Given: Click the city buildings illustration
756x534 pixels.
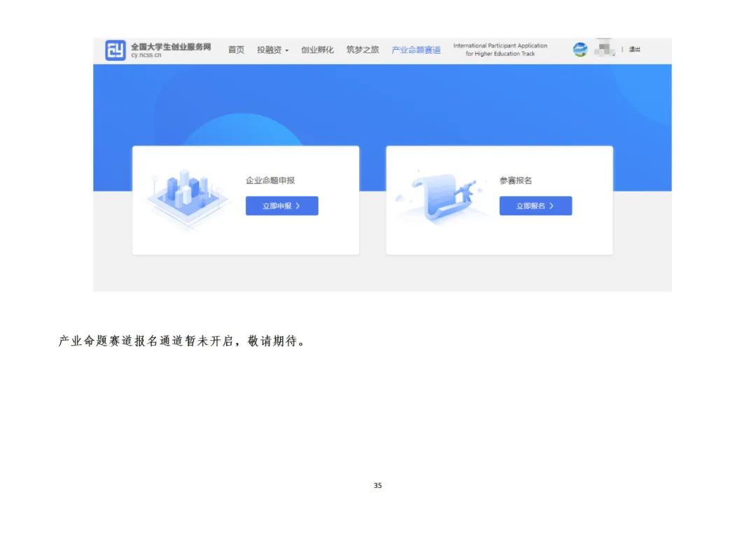Looking at the screenshot, I should 186,196.
